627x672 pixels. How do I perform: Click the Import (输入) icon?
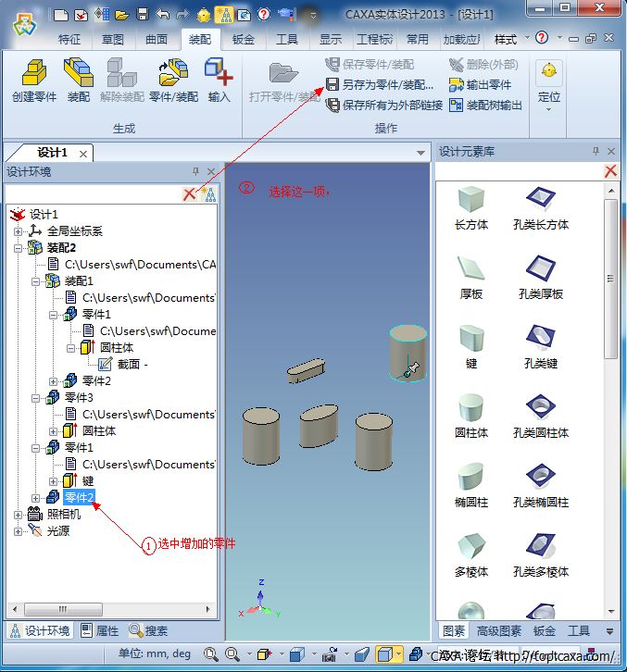(219, 81)
